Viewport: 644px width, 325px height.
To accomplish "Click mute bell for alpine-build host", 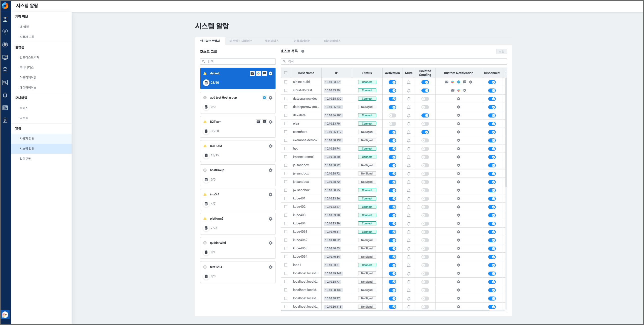I will click(409, 82).
